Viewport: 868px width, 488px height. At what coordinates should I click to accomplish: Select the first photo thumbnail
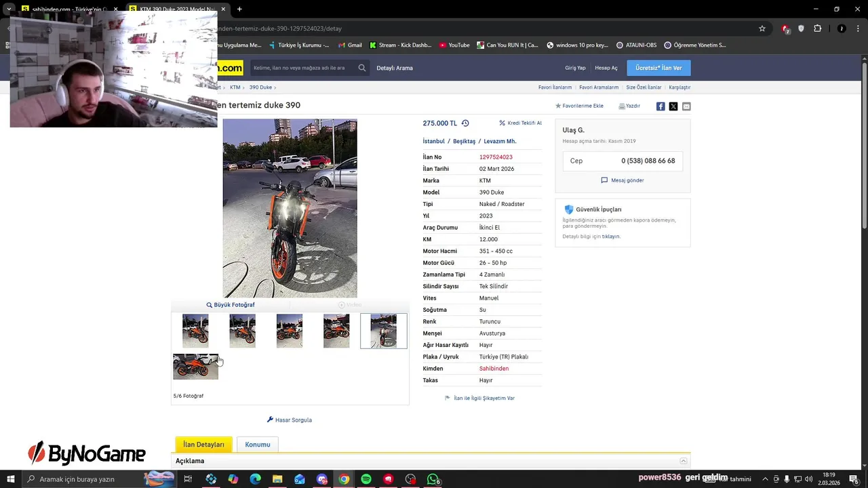195,331
